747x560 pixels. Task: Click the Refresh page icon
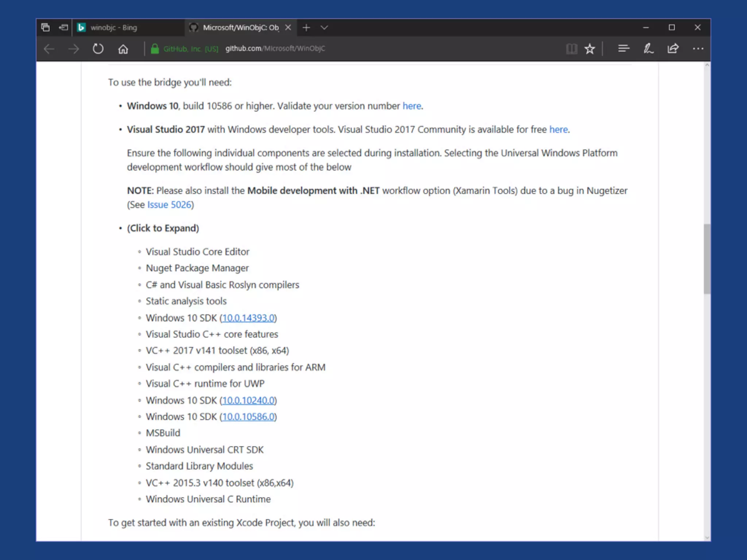pos(98,49)
